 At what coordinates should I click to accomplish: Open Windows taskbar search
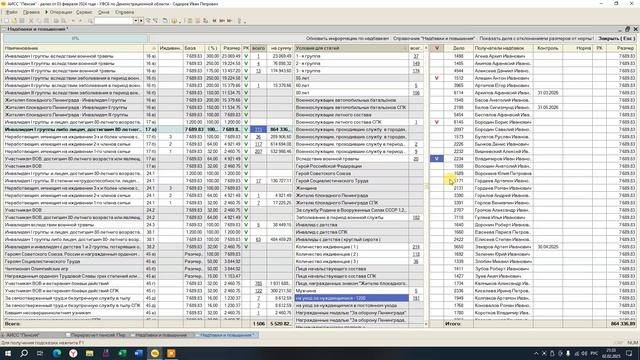[24, 353]
